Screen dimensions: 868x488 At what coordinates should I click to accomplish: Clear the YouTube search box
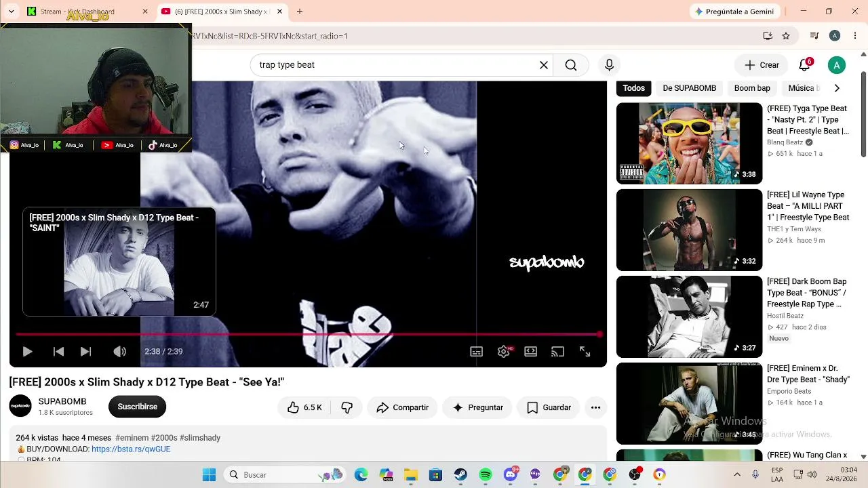coord(544,65)
